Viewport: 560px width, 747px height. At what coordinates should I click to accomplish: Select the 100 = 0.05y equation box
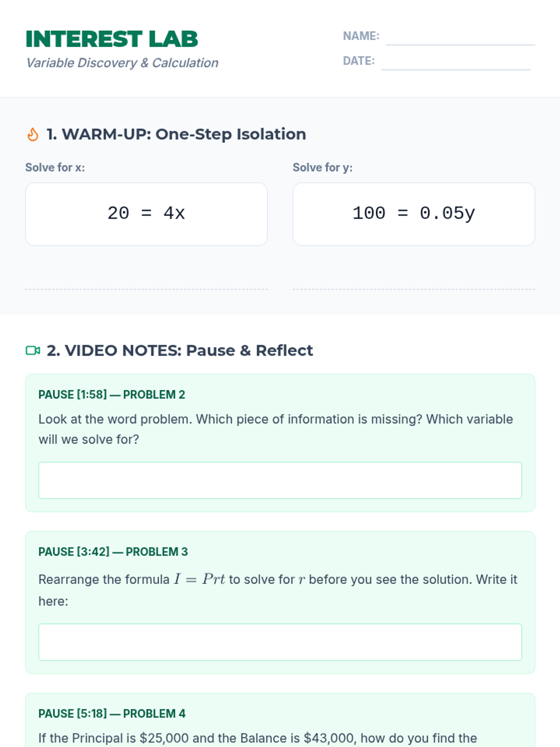[413, 214]
